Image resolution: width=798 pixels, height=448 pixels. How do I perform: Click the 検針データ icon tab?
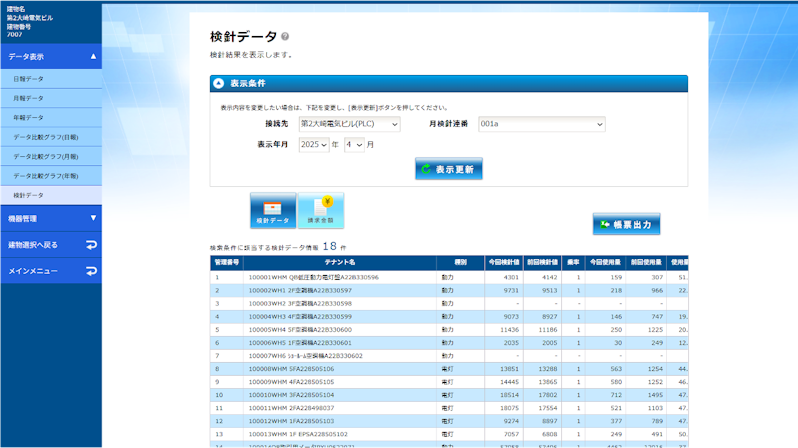[272, 211]
